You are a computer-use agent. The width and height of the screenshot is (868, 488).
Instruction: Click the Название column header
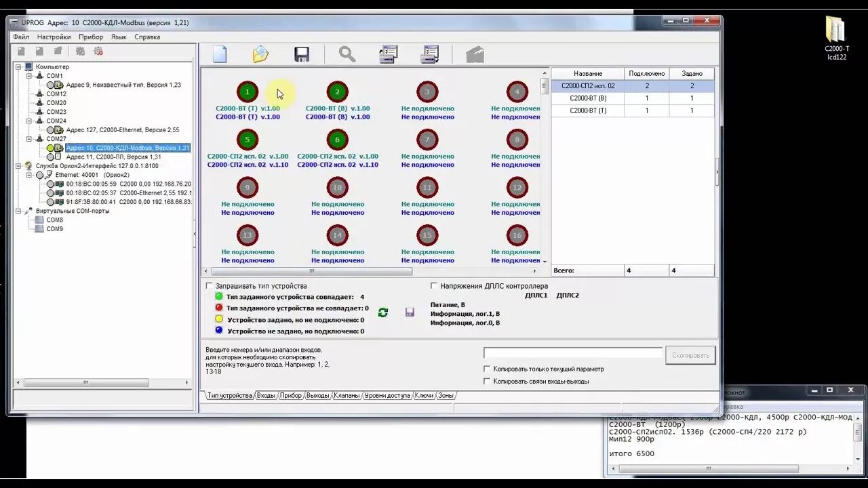coord(588,73)
